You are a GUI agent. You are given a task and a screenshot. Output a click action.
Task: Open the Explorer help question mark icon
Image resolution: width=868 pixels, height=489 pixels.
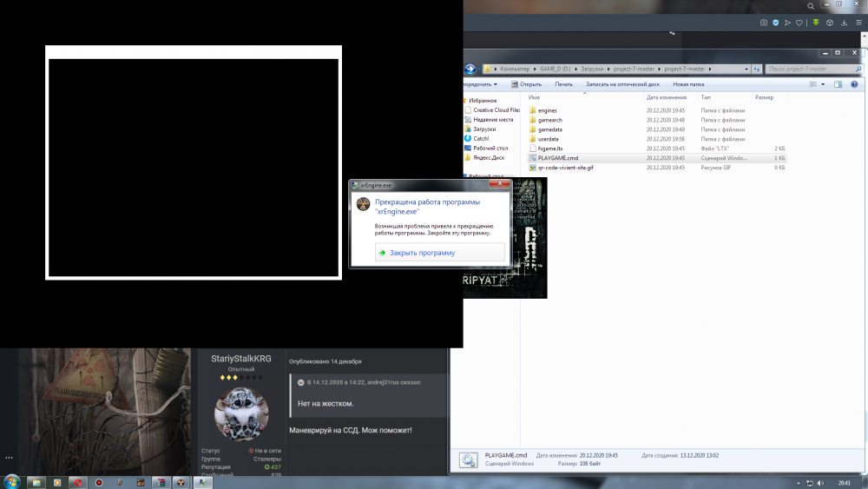(854, 84)
